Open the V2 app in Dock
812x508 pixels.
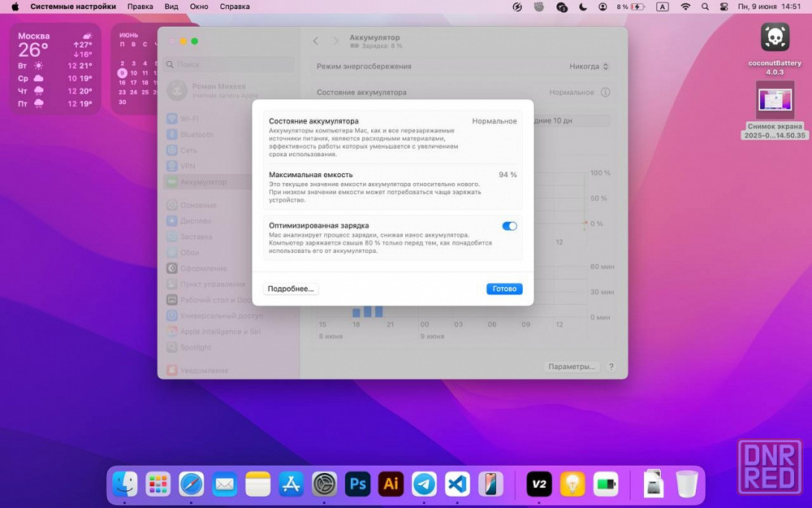(x=539, y=484)
